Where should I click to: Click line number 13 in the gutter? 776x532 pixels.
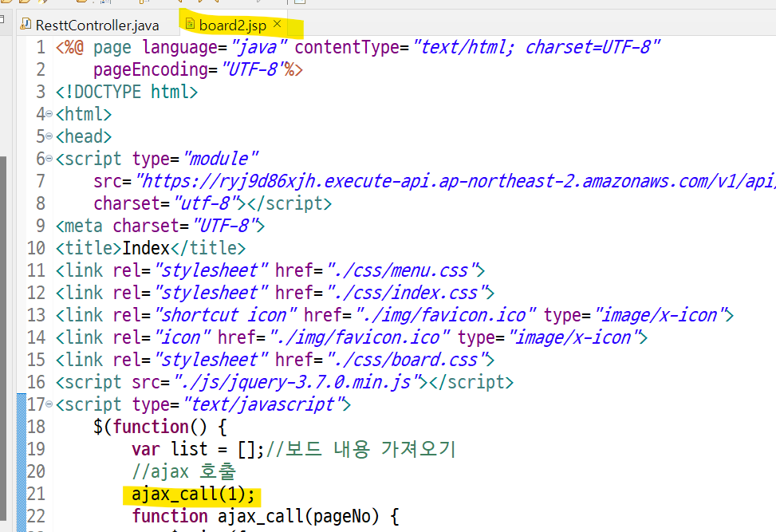pos(36,315)
